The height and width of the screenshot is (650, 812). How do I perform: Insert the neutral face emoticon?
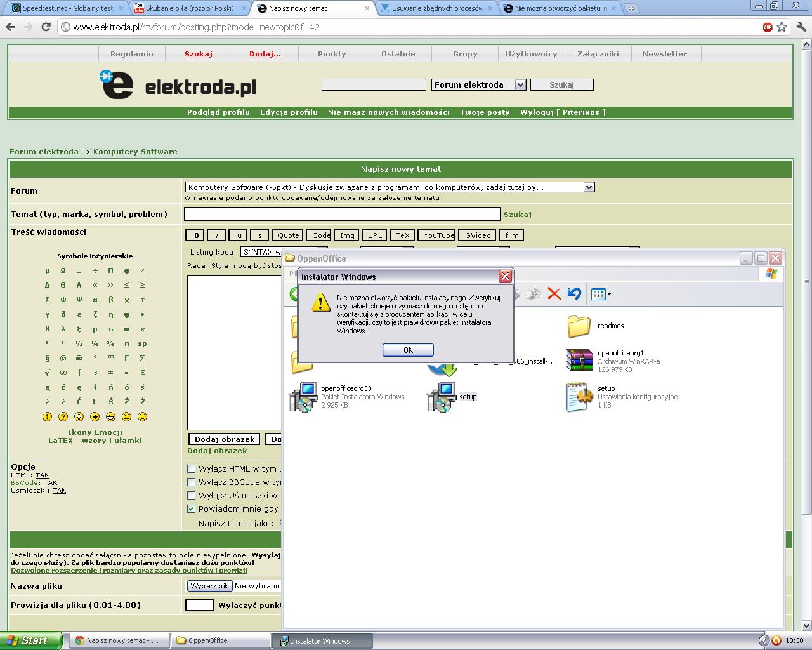click(x=126, y=417)
